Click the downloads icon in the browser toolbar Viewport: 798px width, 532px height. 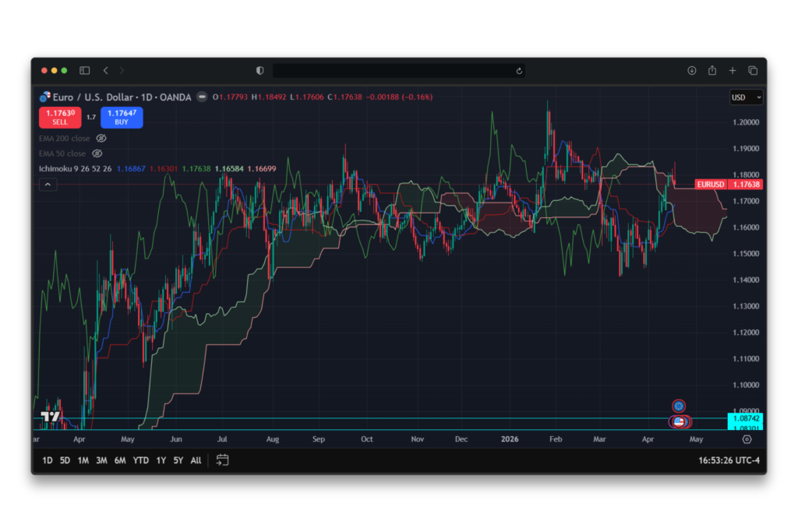click(691, 70)
